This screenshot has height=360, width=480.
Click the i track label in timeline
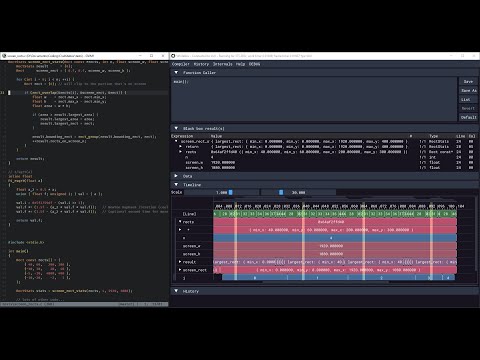(x=184, y=278)
